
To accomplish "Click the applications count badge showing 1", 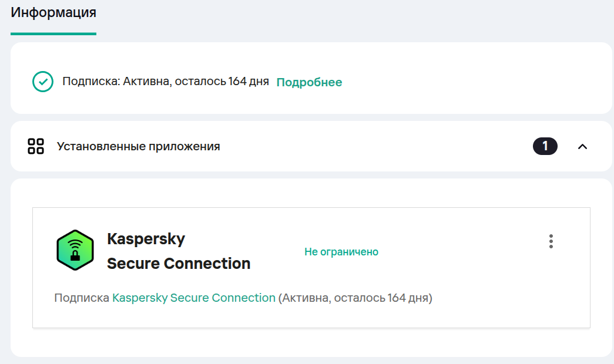I will [x=545, y=146].
